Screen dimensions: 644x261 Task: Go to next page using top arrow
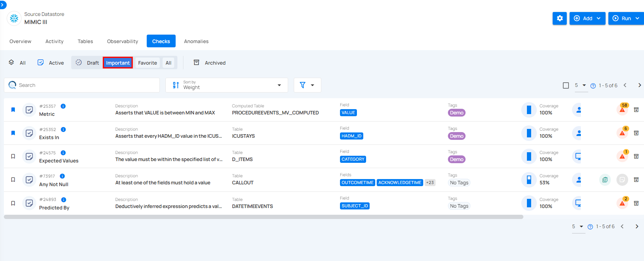coord(639,85)
